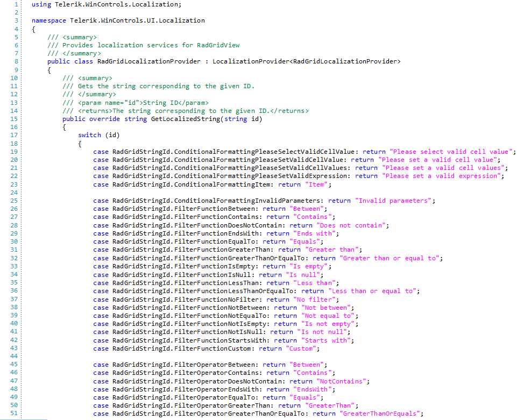The height and width of the screenshot is (420, 531).
Task: Click 'Telerik.WinControls.Localization' in the using line
Action: 117,4
